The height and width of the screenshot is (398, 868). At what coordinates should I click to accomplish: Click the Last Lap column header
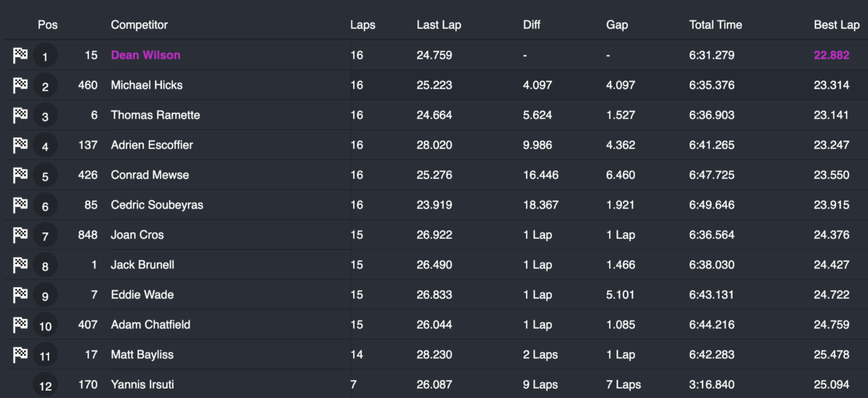pos(438,25)
